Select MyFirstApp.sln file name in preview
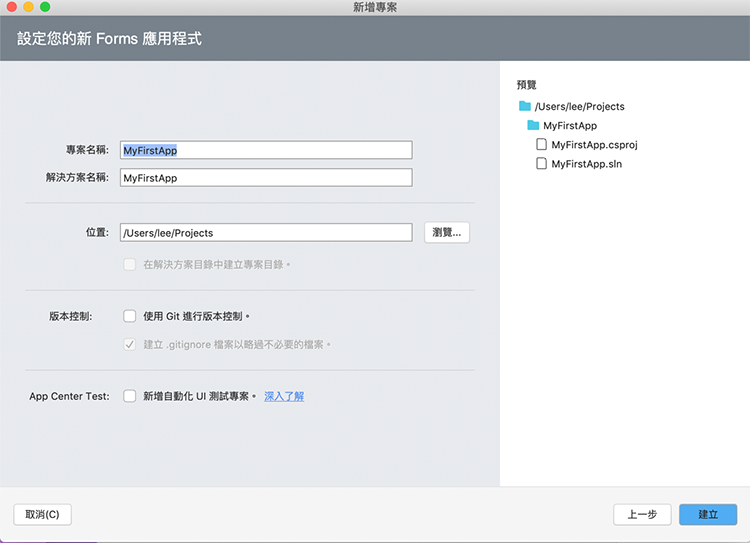Image resolution: width=750 pixels, height=543 pixels. [587, 164]
